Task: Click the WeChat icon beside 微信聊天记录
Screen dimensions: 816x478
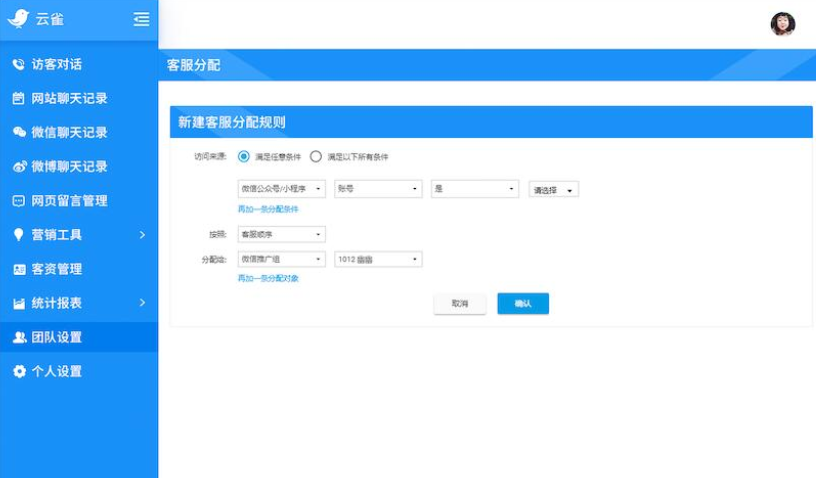Action: (x=19, y=132)
